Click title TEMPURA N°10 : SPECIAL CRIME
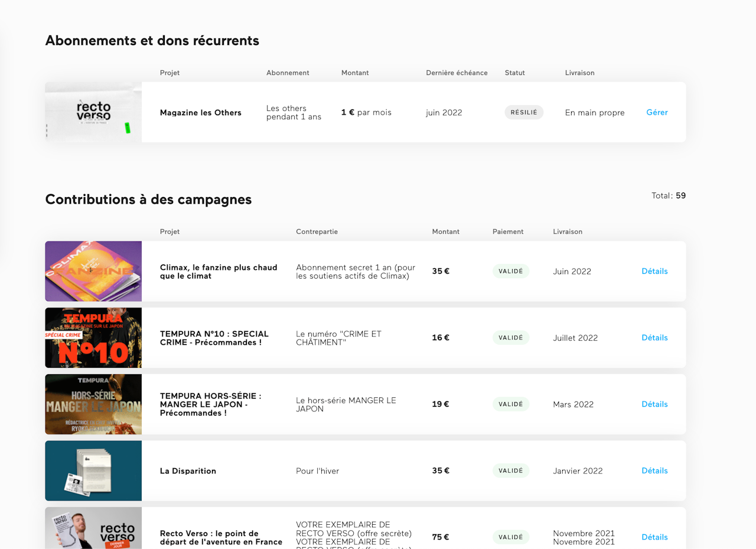The image size is (756, 549). click(x=214, y=338)
